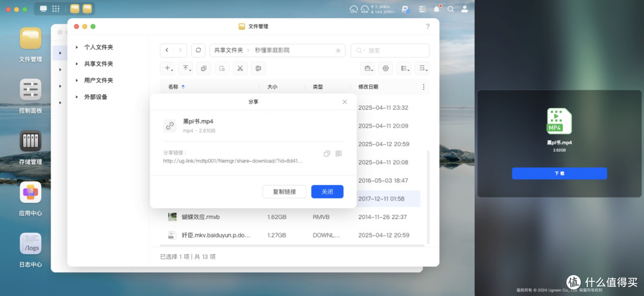644x296 pixels.
Task: Click the copy icon in file toolbar
Action: coord(204,68)
